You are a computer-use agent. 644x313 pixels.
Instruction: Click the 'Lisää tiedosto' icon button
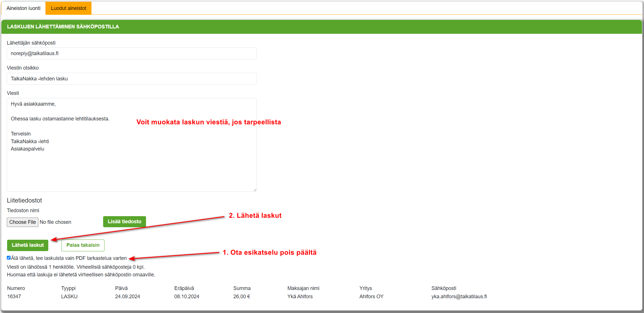pyautogui.click(x=125, y=221)
